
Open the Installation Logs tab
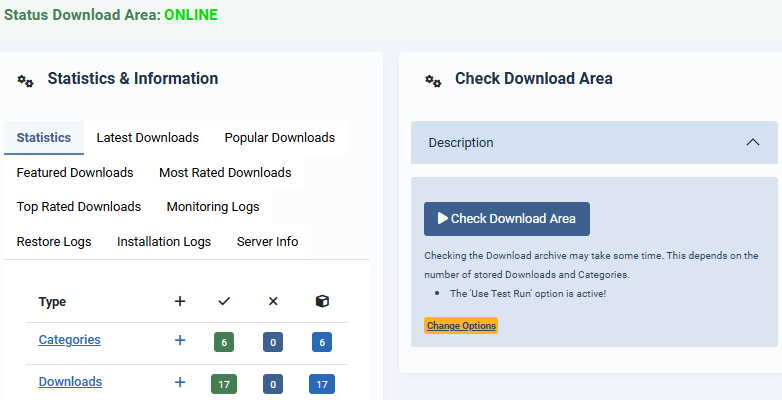click(164, 241)
